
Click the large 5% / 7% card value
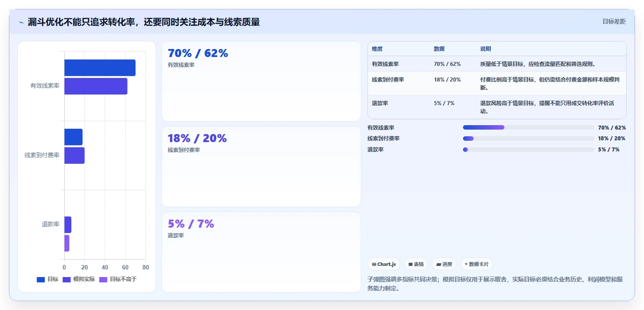[191, 224]
